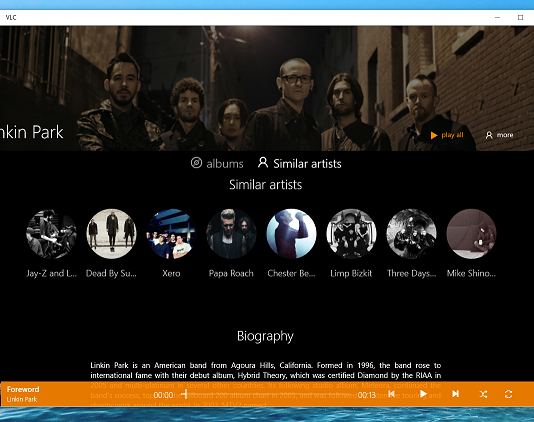Switch to the albums tab
Image resolution: width=534 pixels, height=422 pixels.
point(225,164)
